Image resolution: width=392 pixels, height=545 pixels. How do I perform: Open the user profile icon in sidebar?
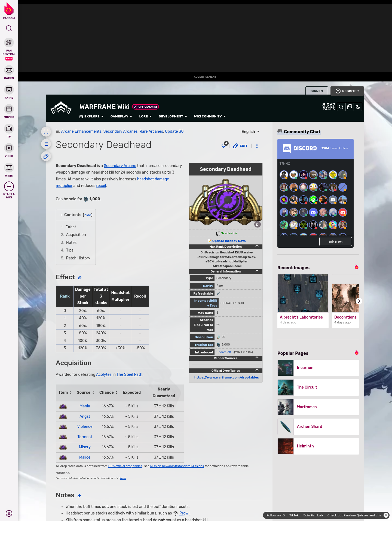(9, 513)
